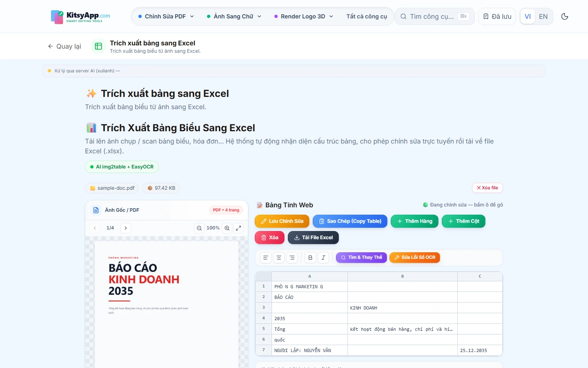Click cell with 25.12.2035

(480, 350)
